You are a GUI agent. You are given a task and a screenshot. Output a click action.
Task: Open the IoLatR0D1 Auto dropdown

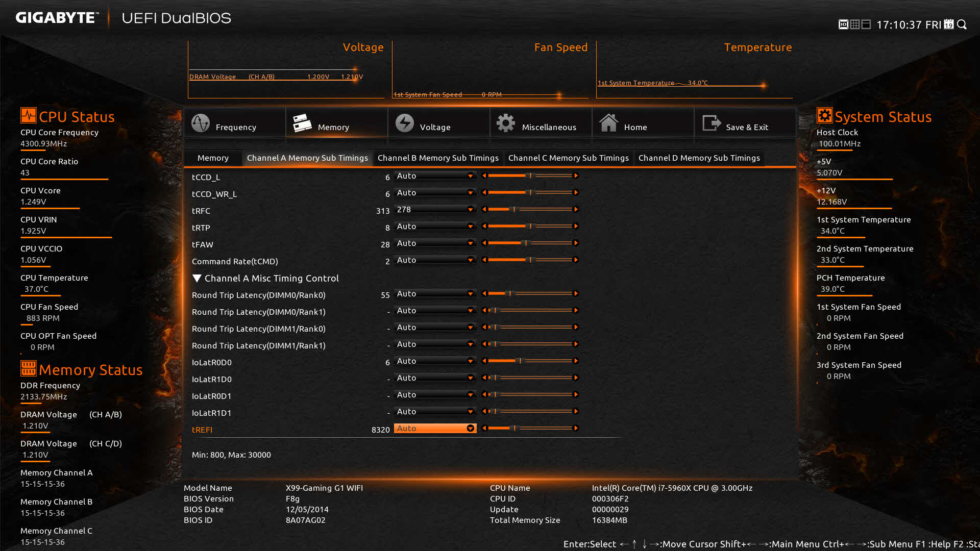point(435,394)
